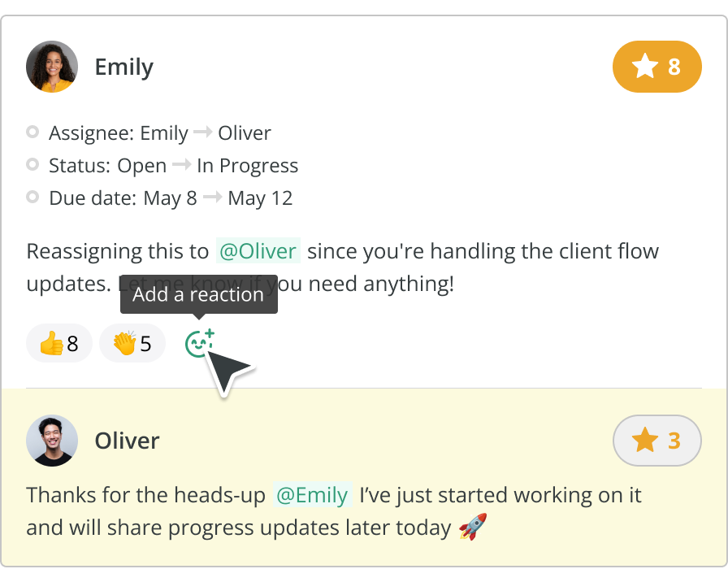Toggle the star count on Oliver's comment
728x582 pixels.
pyautogui.click(x=656, y=441)
